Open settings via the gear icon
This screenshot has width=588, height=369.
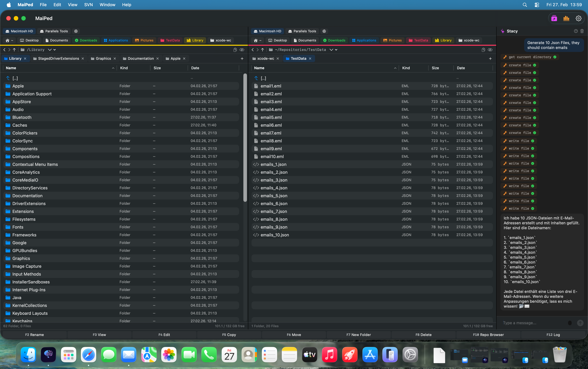tap(578, 19)
